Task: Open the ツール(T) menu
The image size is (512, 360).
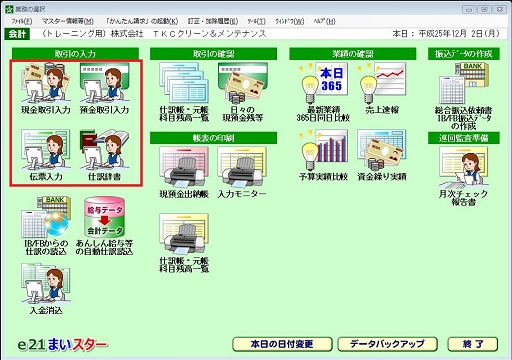Action: 256,21
